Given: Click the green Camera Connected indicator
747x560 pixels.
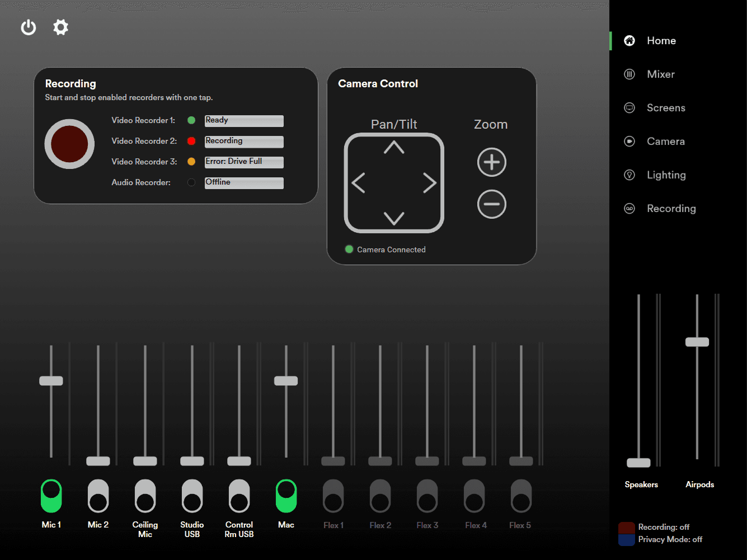Looking at the screenshot, I should (349, 250).
